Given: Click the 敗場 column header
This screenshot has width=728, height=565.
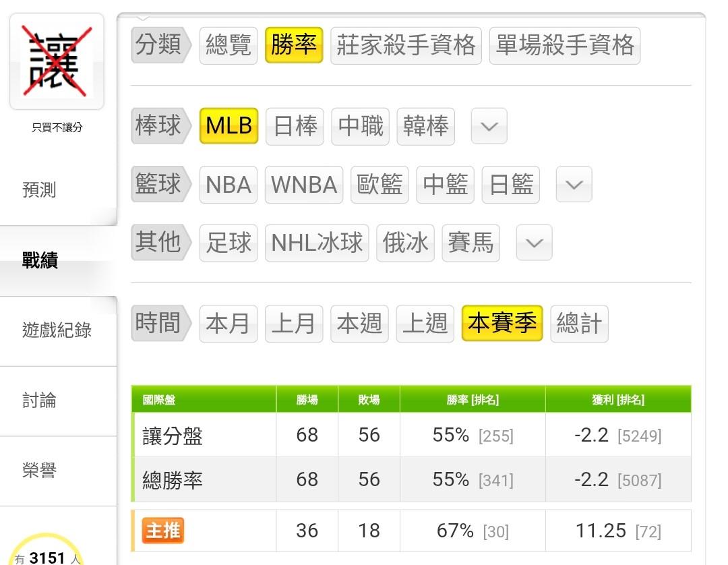Looking at the screenshot, I should (369, 400).
